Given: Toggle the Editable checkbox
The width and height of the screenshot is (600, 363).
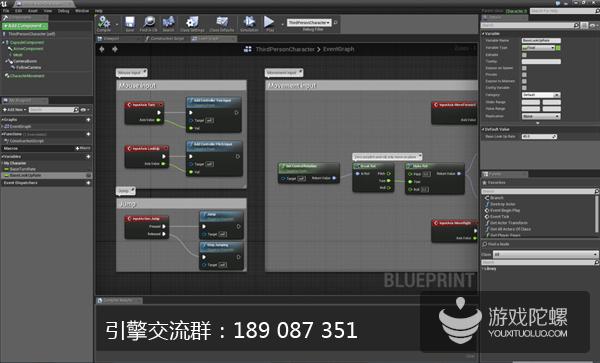Looking at the screenshot, I should click(524, 55).
